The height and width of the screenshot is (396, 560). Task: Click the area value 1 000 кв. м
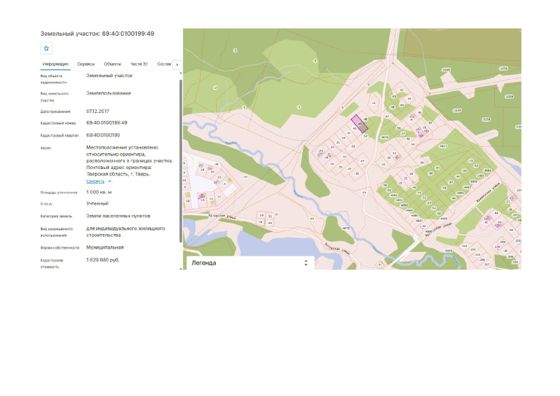coord(99,192)
